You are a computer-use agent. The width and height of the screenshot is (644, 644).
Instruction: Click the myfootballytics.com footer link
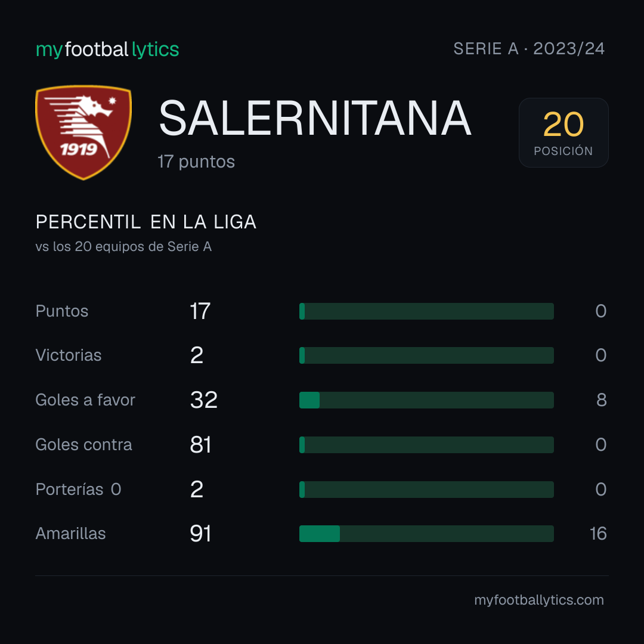[x=539, y=600]
